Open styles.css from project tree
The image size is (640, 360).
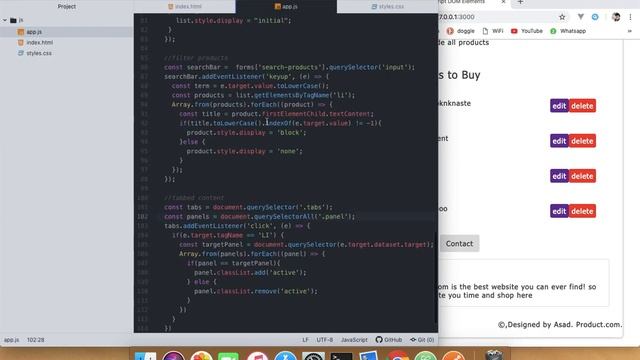pos(39,53)
